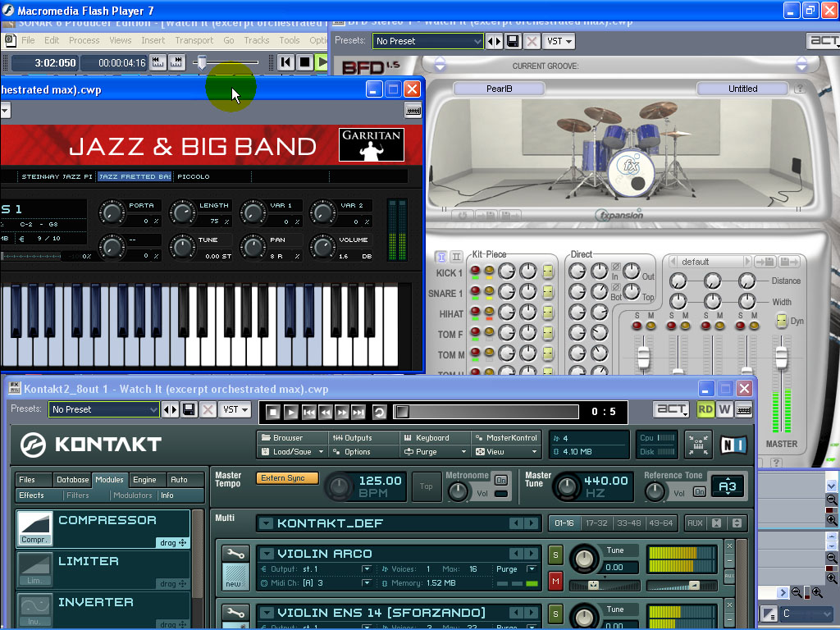Click the save preset floppy icon in Kontakt window

coord(189,410)
